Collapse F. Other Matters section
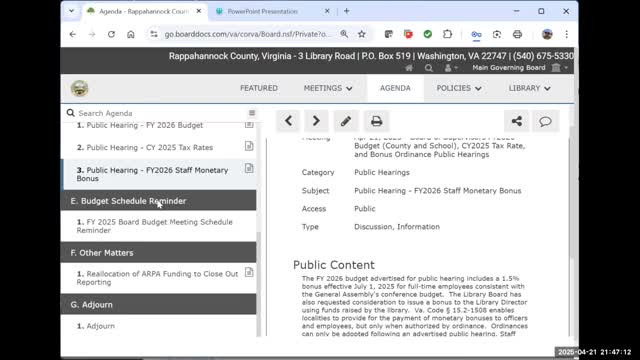640x360 pixels. pos(158,253)
